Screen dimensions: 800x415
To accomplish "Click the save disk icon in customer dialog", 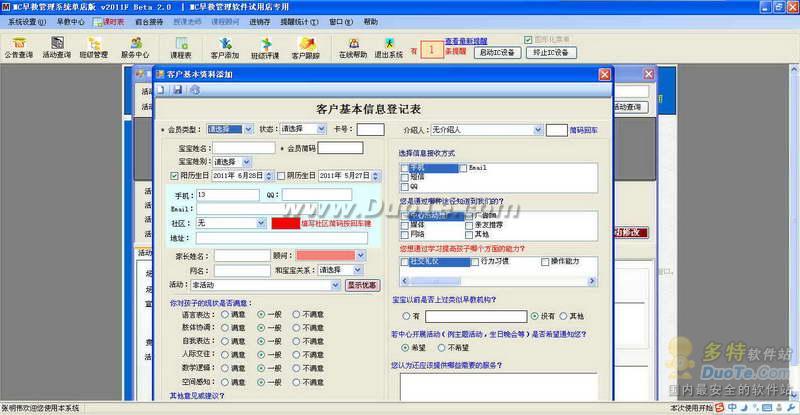I will pyautogui.click(x=178, y=90).
